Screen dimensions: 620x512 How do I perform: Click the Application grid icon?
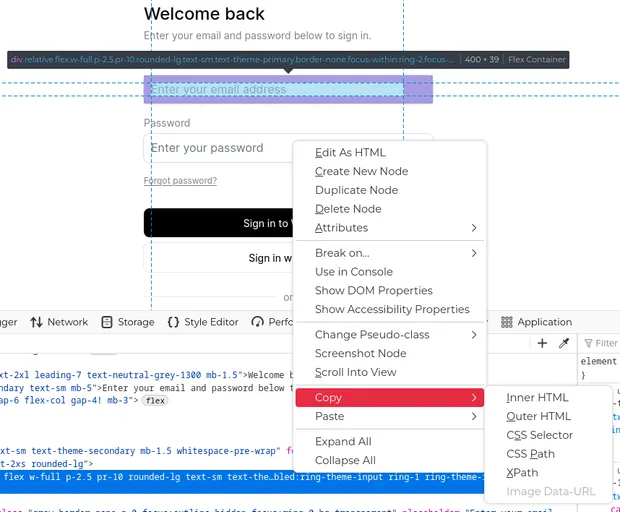click(x=507, y=322)
